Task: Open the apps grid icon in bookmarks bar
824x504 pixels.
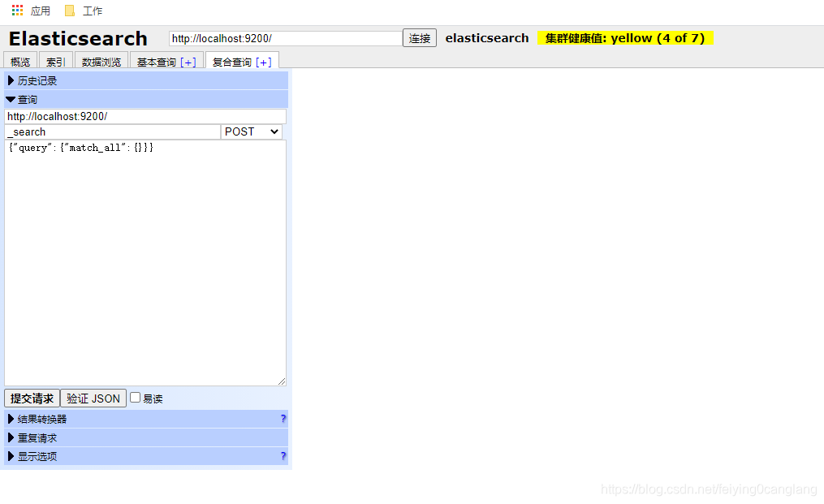Action: (17, 11)
